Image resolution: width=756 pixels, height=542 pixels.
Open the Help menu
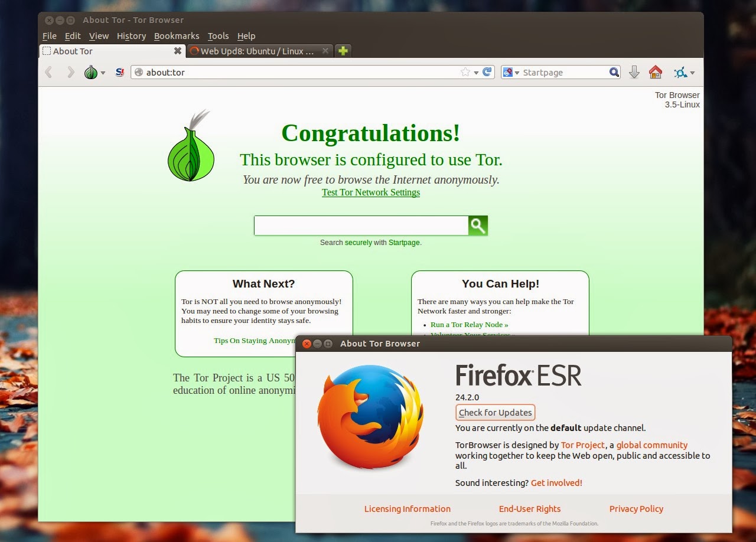point(246,36)
